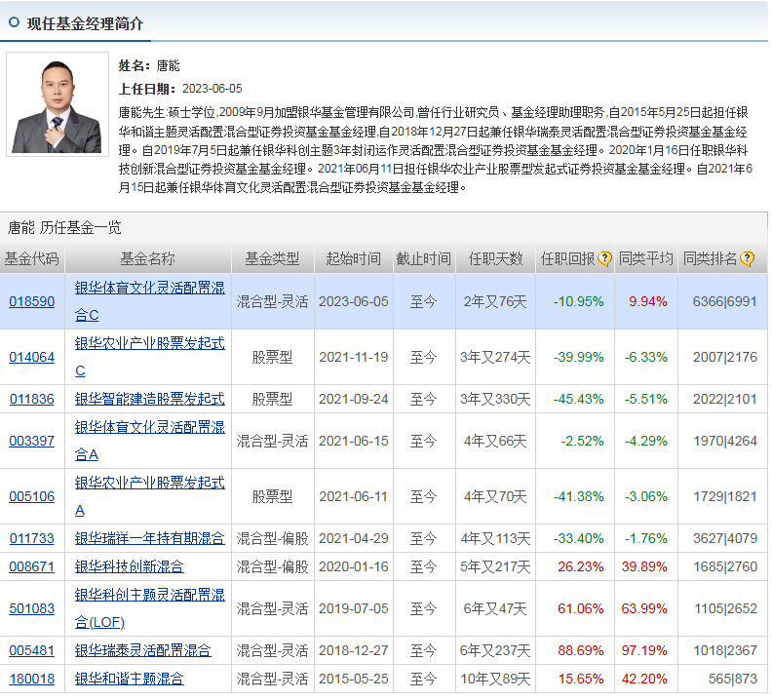Click the tenure cell 10年又89天

[495, 680]
